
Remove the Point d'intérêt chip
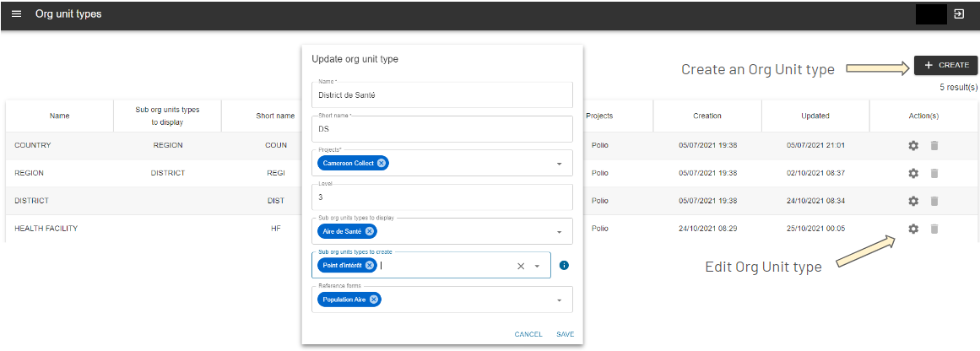(370, 266)
